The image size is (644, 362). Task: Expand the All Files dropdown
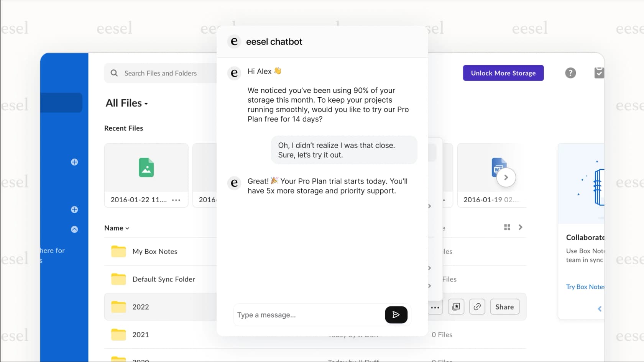pyautogui.click(x=127, y=103)
